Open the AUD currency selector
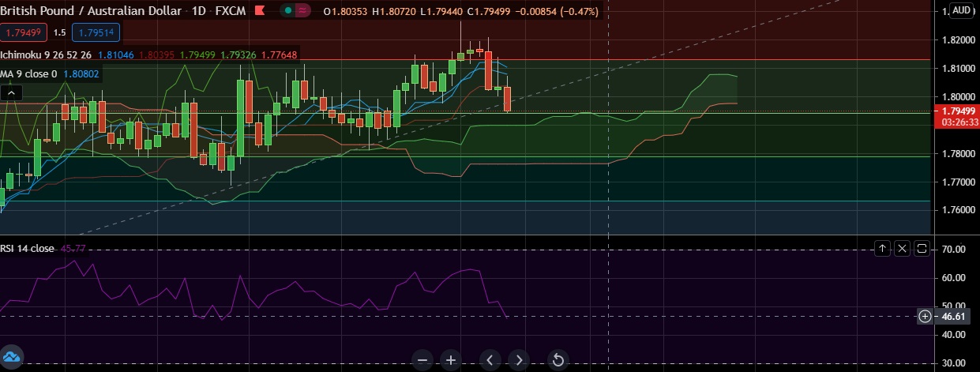This screenshot has width=980, height=372. point(961,10)
